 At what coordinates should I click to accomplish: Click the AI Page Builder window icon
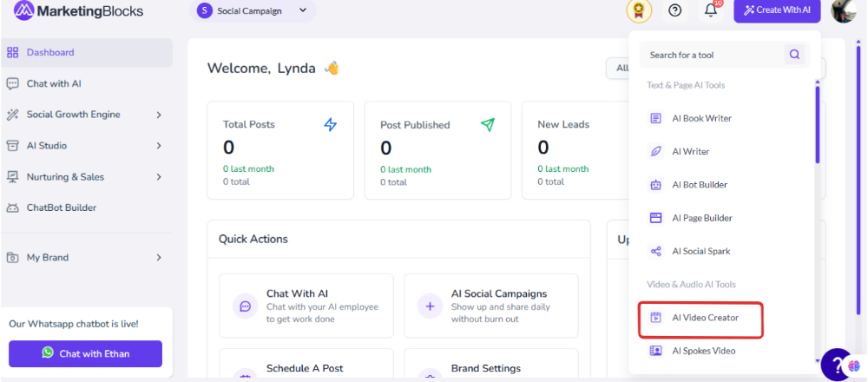(656, 218)
